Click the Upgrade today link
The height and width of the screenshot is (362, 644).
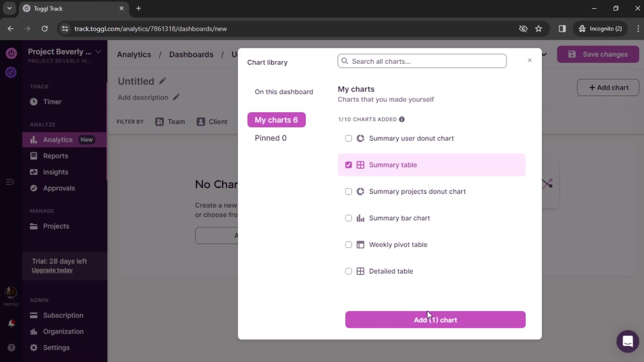(52, 270)
